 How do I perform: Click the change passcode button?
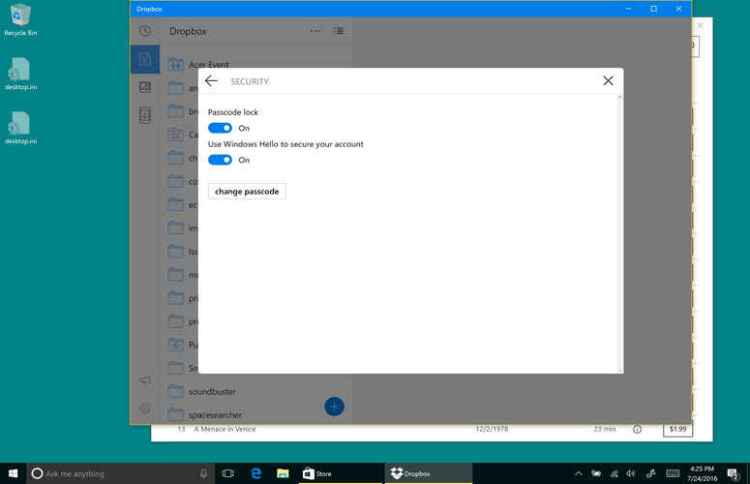[x=247, y=191]
